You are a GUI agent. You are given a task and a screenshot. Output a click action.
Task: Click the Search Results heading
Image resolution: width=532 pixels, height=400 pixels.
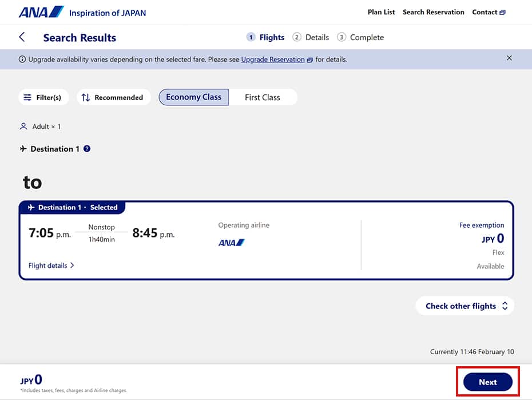point(80,38)
